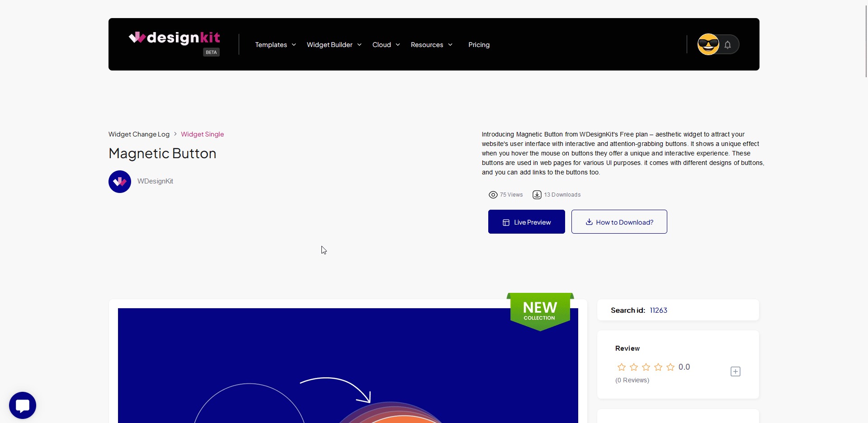This screenshot has height=423, width=868.
Task: Expand the Cloud dropdown menu
Action: pos(386,45)
